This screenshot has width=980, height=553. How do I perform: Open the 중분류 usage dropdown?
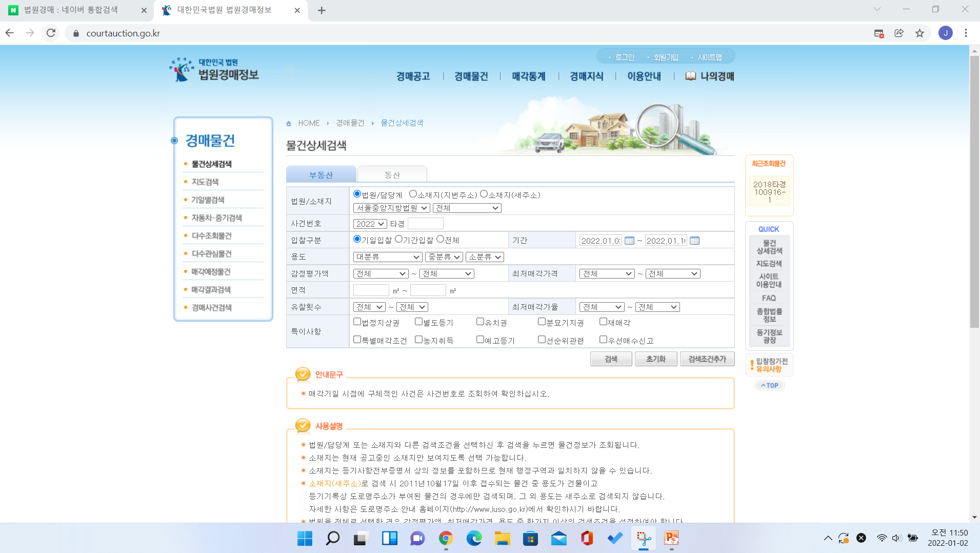pos(444,256)
